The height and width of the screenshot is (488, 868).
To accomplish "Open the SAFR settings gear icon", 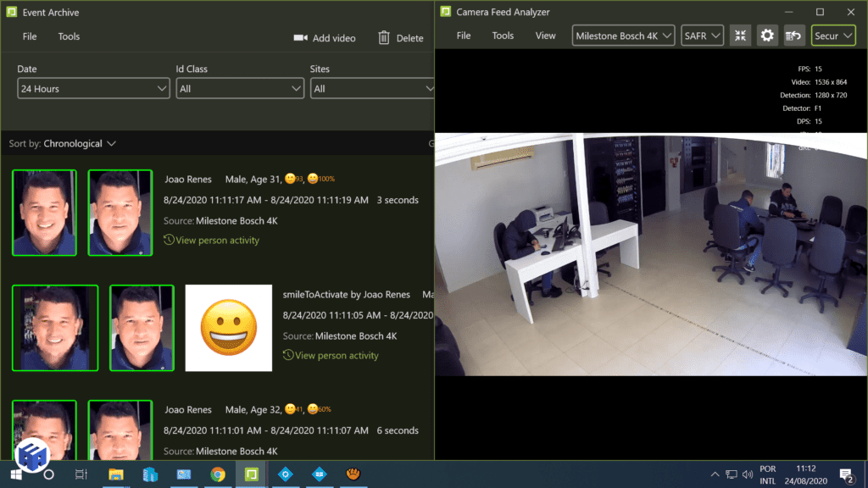I will (767, 35).
